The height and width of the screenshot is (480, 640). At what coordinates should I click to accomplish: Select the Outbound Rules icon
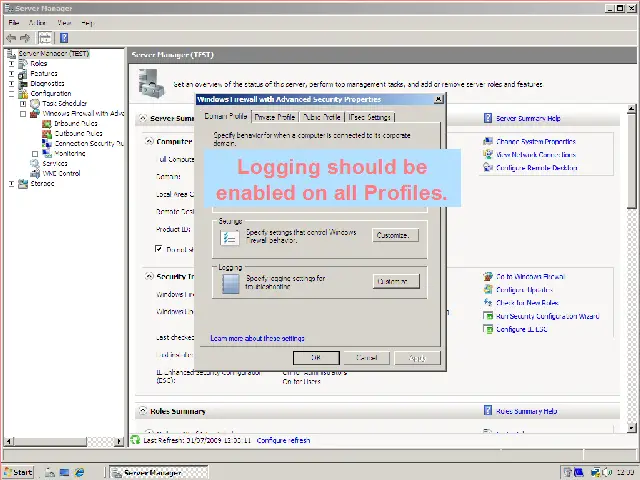[47, 133]
